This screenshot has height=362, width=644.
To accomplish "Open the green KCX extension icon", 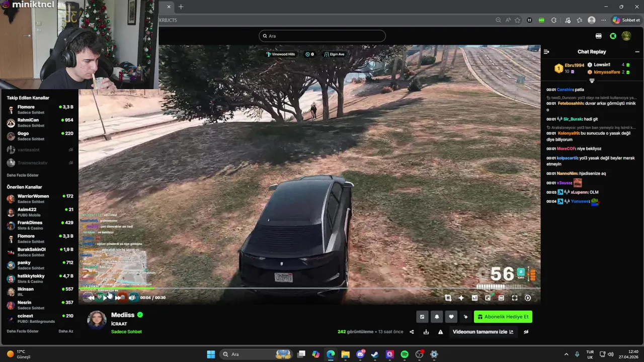I will (541, 20).
